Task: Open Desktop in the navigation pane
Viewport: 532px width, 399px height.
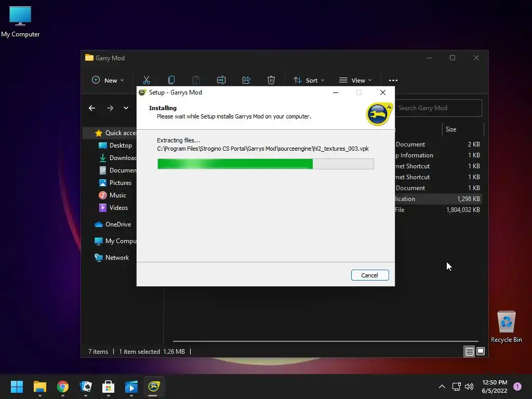Action: 115,145
